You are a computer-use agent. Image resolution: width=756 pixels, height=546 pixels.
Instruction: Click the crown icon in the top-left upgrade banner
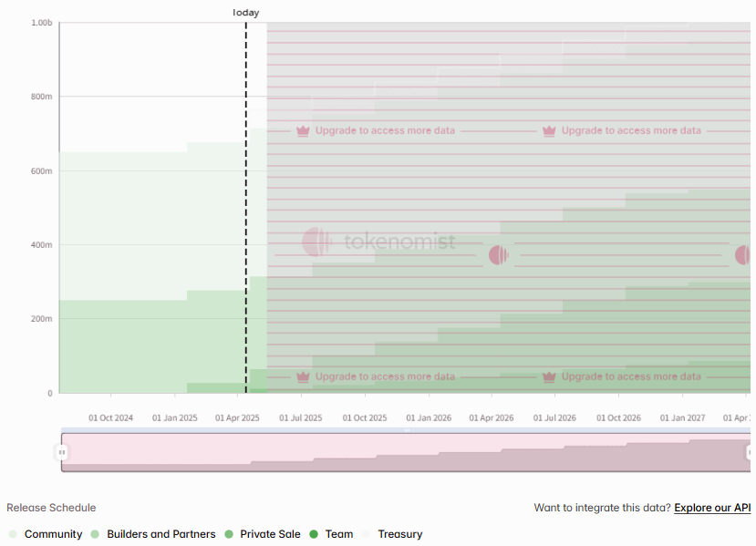pos(303,130)
